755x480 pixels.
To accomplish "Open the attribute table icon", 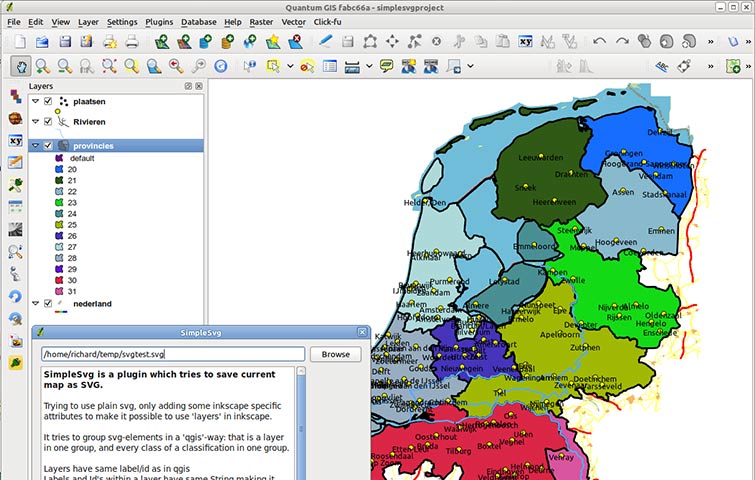I will (x=330, y=66).
